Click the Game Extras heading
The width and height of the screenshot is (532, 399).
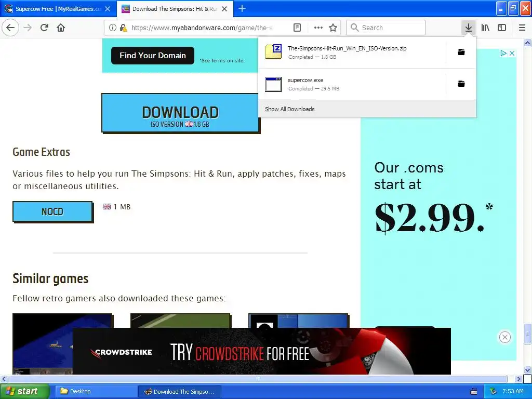tap(42, 152)
